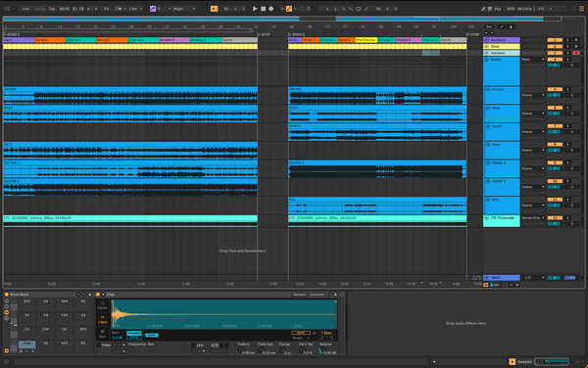The width and height of the screenshot is (588, 368).
Task: Open the Major scale dropdown
Action: [x=184, y=9]
